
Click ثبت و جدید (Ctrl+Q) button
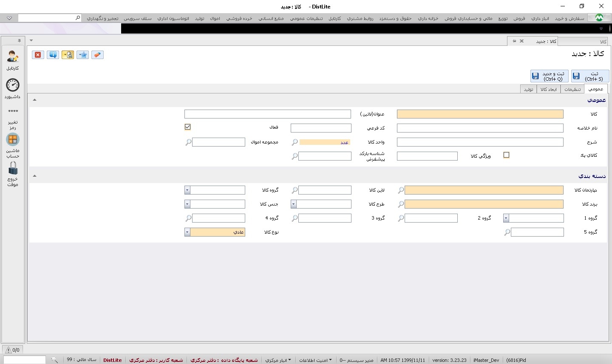(x=549, y=76)
